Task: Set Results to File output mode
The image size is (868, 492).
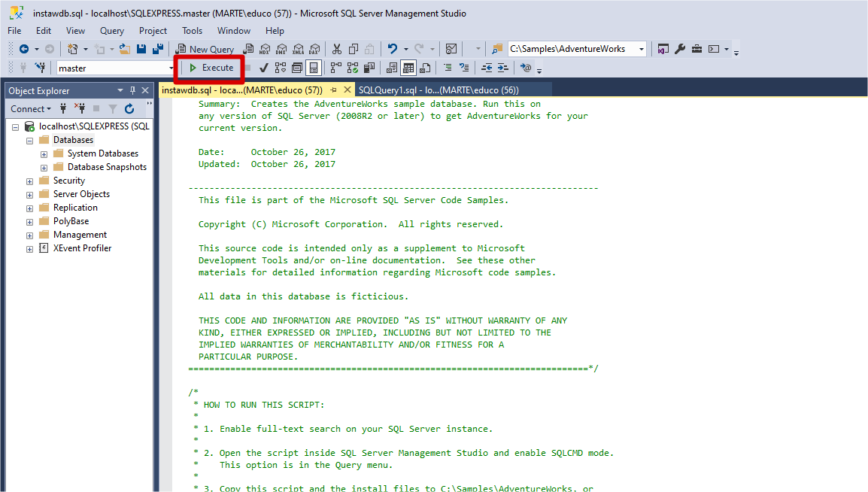Action: pos(425,68)
